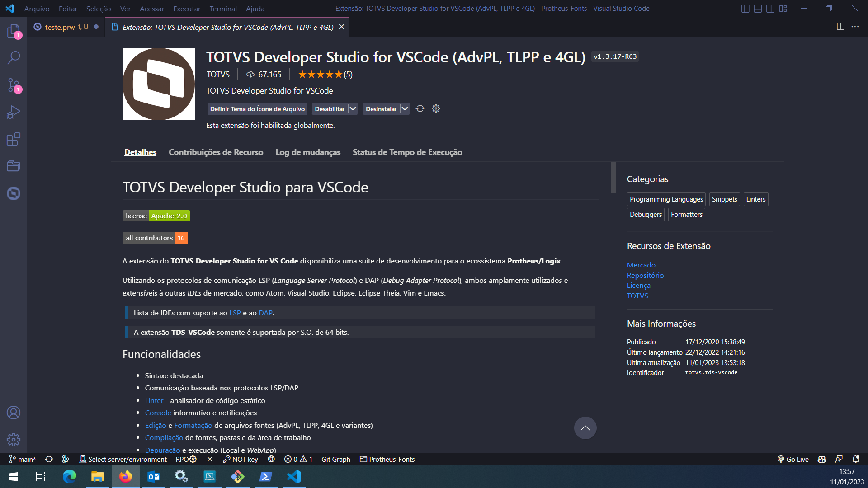The height and width of the screenshot is (488, 868).
Task: Toggle notifications via the bell icon
Action: pyautogui.click(x=856, y=459)
